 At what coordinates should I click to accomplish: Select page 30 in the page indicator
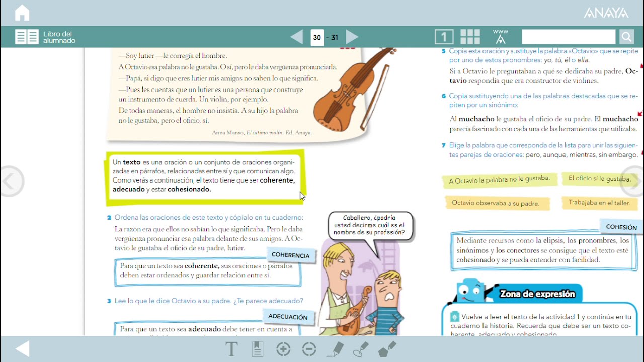click(x=317, y=37)
